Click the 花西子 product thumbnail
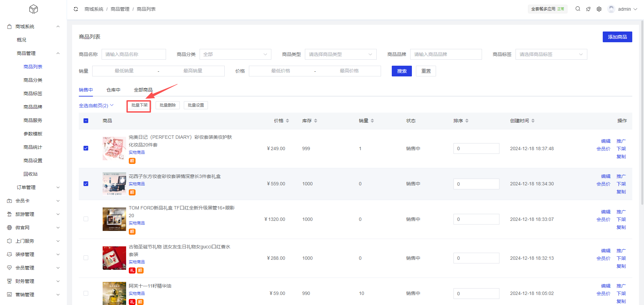The height and width of the screenshot is (305, 644). [x=114, y=184]
